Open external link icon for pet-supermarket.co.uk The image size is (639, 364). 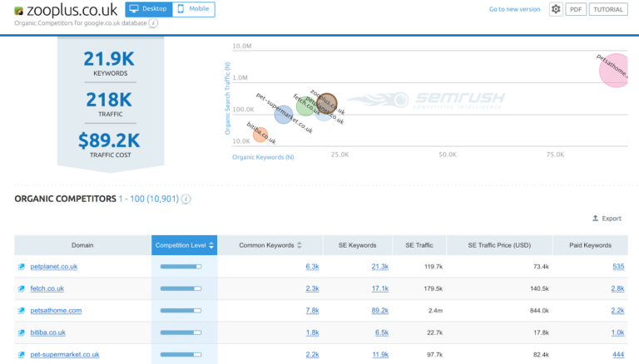(x=21, y=355)
